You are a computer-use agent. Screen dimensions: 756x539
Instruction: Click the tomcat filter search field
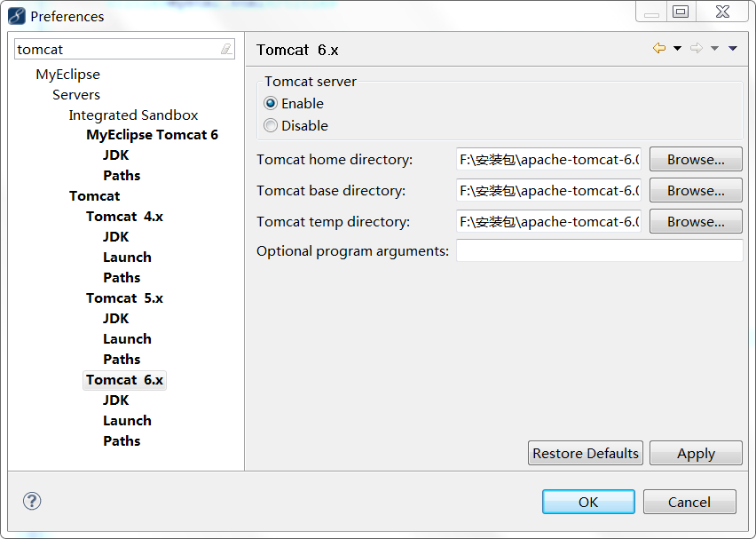click(124, 49)
